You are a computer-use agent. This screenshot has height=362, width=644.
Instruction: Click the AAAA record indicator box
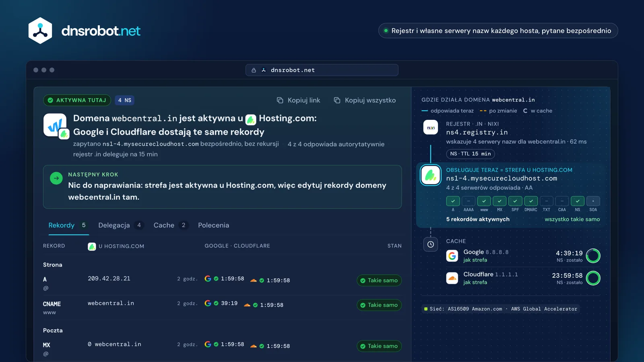[469, 201]
